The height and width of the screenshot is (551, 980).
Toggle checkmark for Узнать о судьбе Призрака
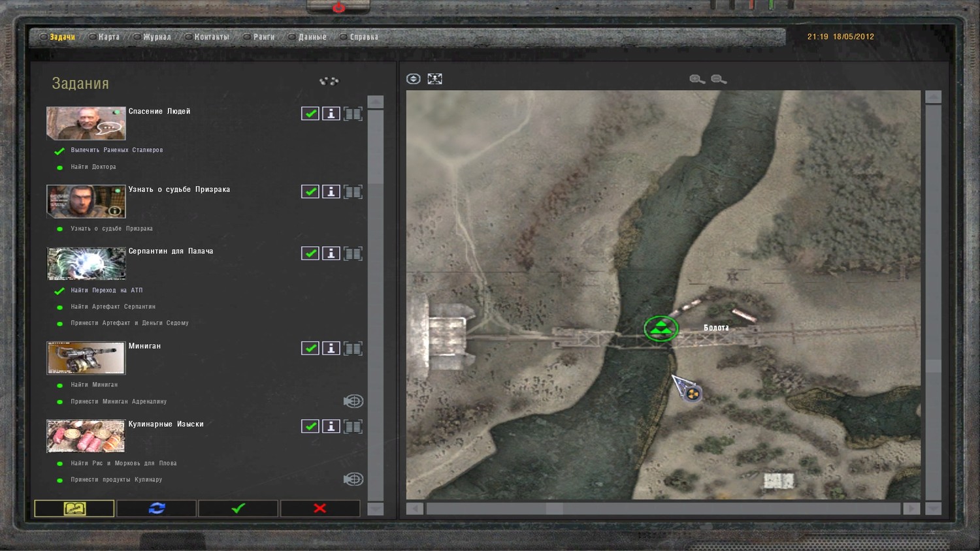(x=310, y=192)
